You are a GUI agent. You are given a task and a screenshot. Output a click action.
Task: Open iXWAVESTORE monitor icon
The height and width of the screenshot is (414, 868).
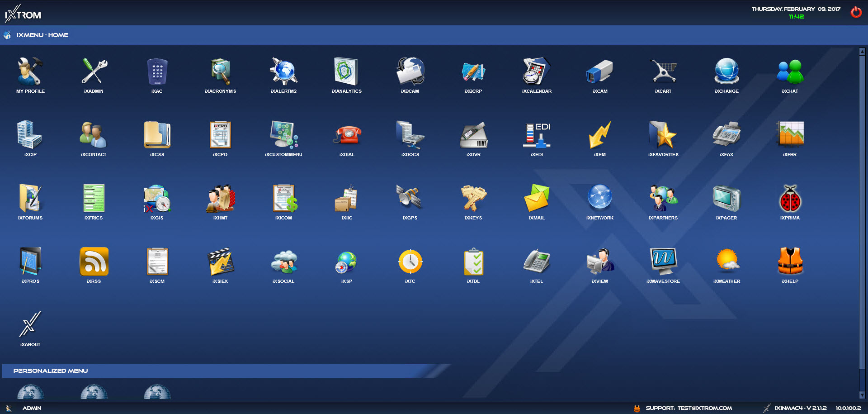coord(663,262)
